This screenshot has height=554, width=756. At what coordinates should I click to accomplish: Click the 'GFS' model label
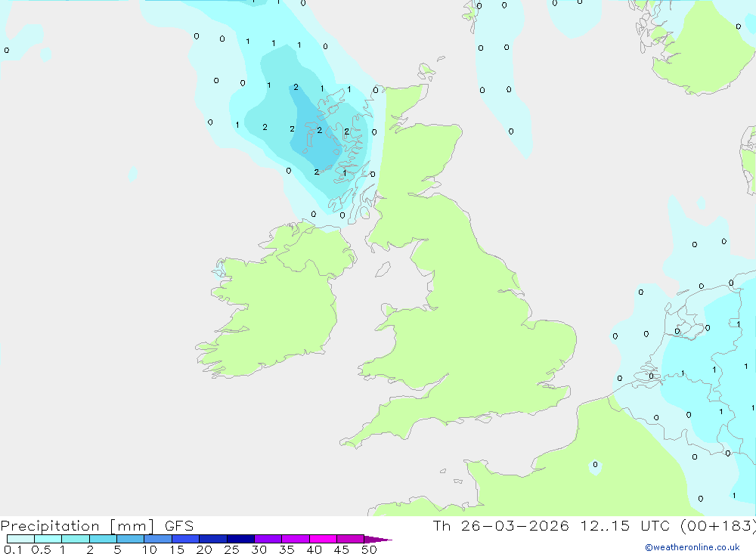point(179,526)
